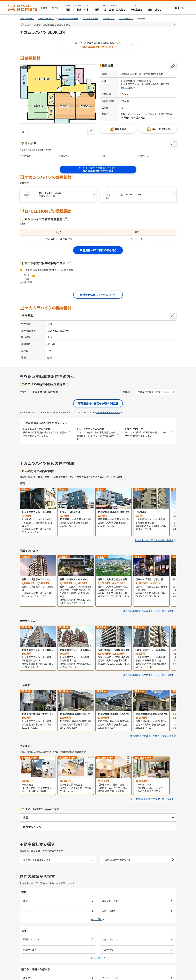Expand the 賃貸 area-station filter accordion
Screen dimensions: 196x980
click(x=98, y=817)
